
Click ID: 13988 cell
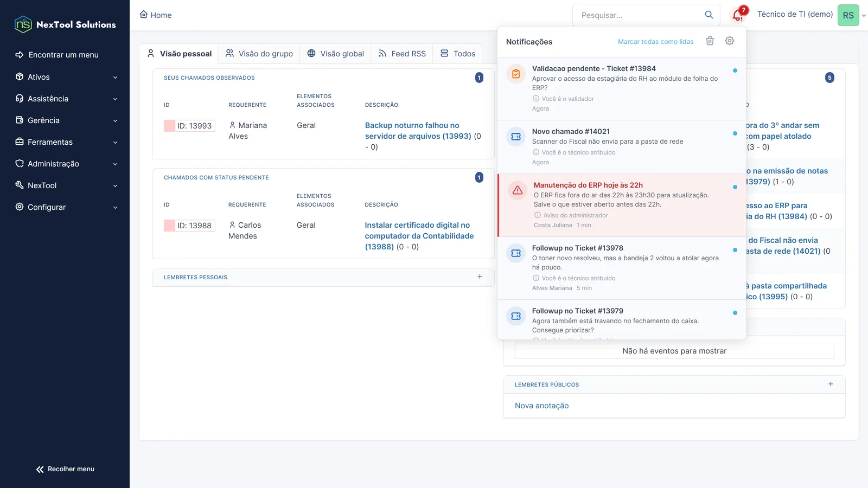190,226
